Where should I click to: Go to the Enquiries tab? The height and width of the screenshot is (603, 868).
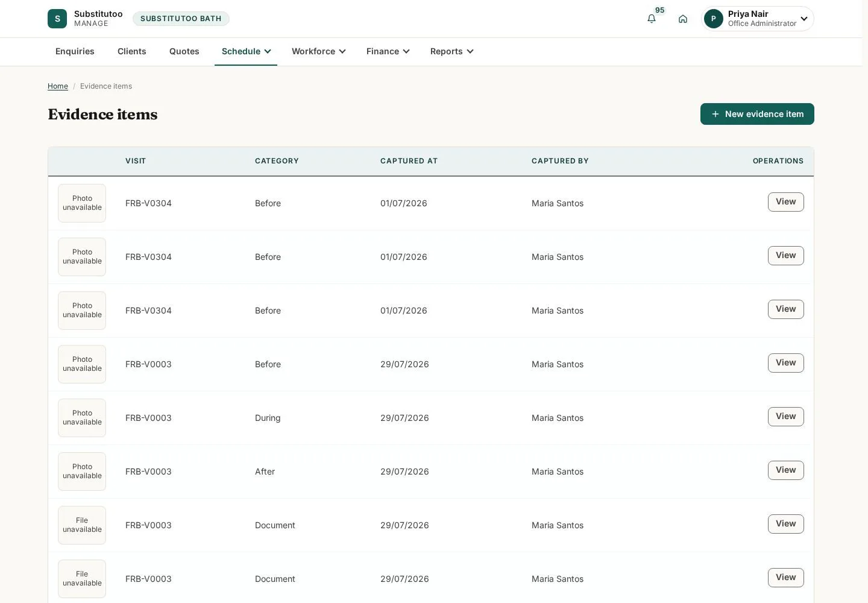tap(75, 51)
